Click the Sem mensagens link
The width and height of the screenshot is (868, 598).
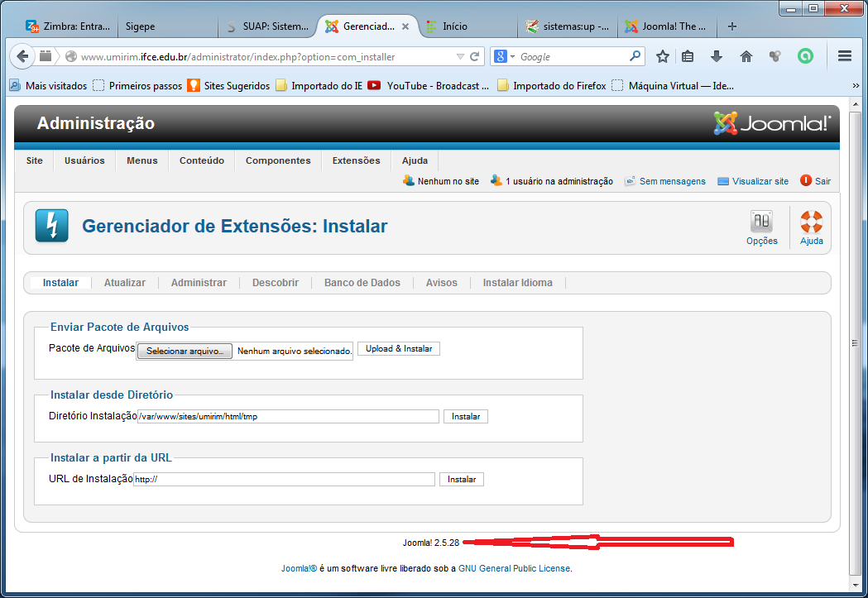click(x=672, y=181)
